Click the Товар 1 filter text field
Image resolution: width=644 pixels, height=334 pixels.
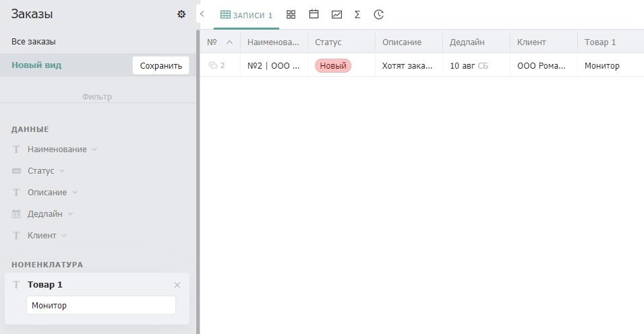point(101,305)
